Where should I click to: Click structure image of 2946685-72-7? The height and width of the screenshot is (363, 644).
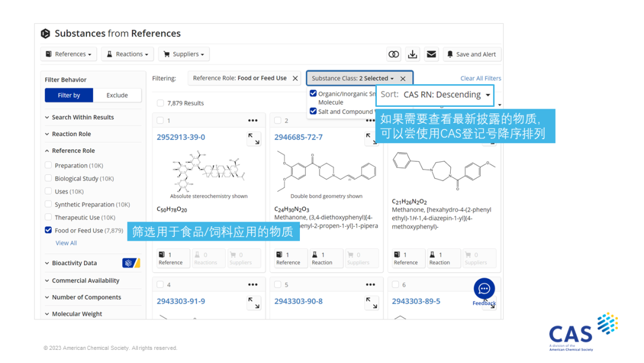click(327, 170)
